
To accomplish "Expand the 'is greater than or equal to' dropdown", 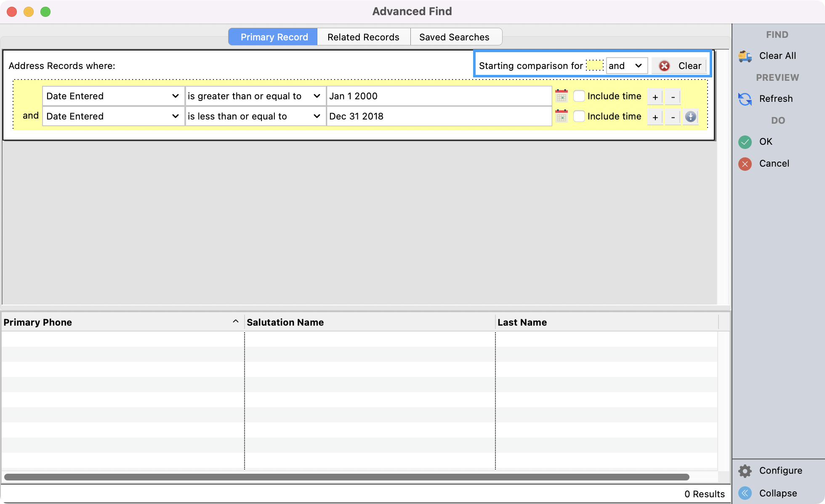I will point(255,96).
